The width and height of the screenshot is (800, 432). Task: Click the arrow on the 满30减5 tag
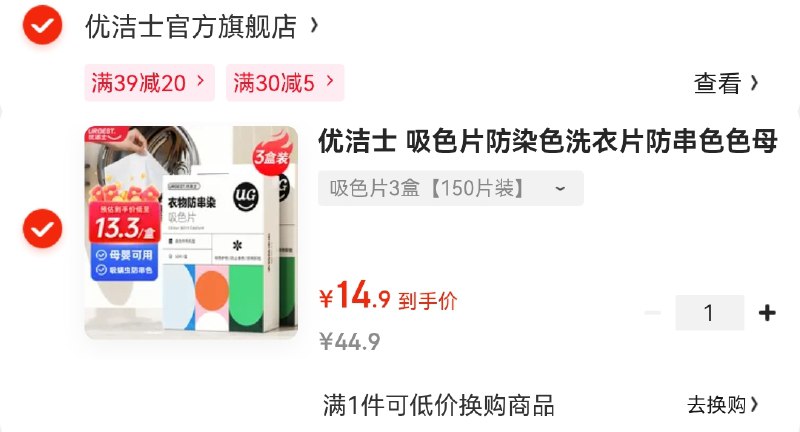tap(330, 81)
